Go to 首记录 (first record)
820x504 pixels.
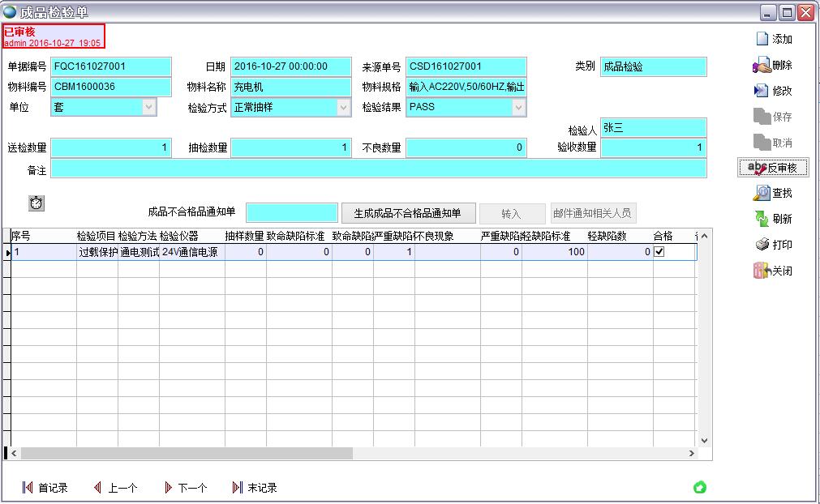[45, 488]
